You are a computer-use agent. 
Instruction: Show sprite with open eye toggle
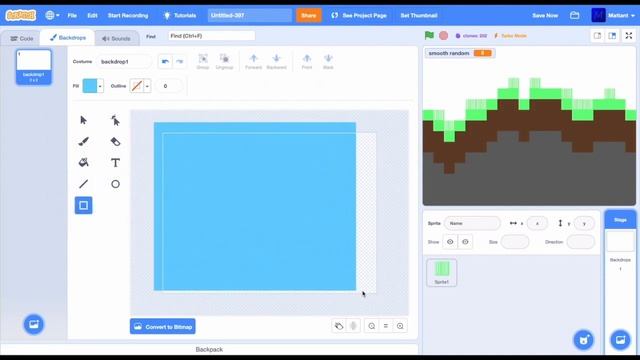(x=450, y=242)
